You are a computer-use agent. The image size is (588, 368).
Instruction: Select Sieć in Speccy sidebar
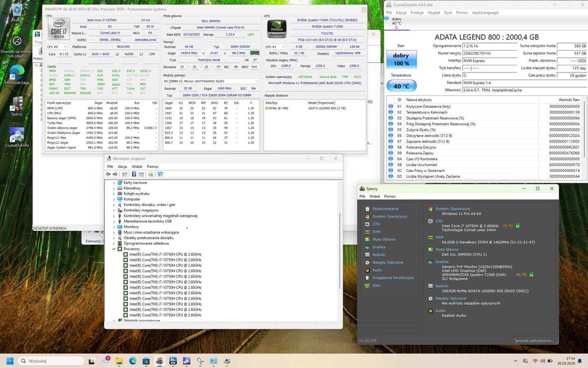click(376, 286)
